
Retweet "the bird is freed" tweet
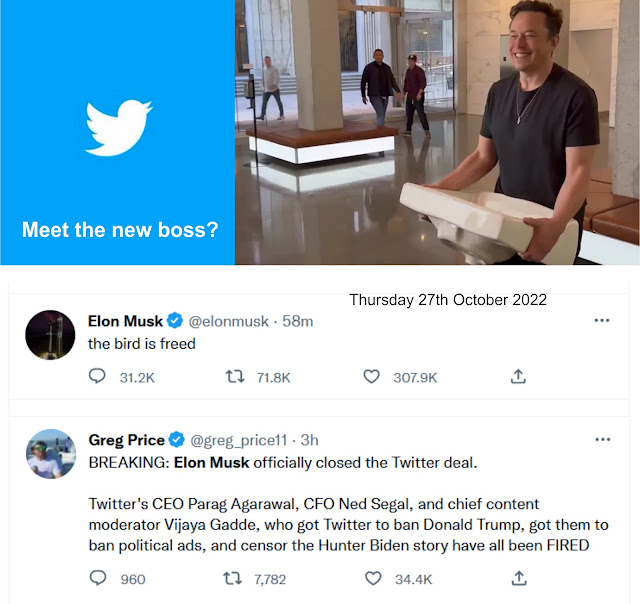[235, 376]
